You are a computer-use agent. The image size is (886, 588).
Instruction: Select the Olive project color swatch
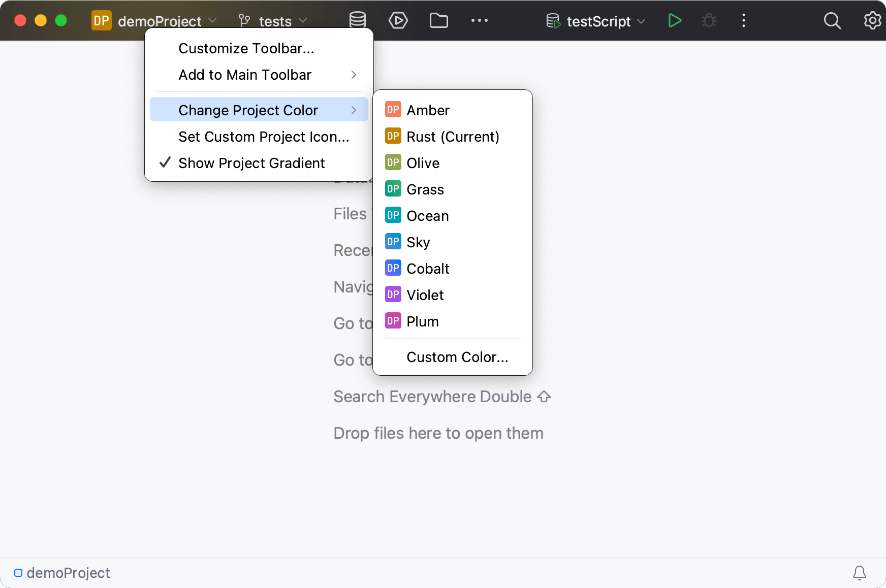pyautogui.click(x=423, y=162)
